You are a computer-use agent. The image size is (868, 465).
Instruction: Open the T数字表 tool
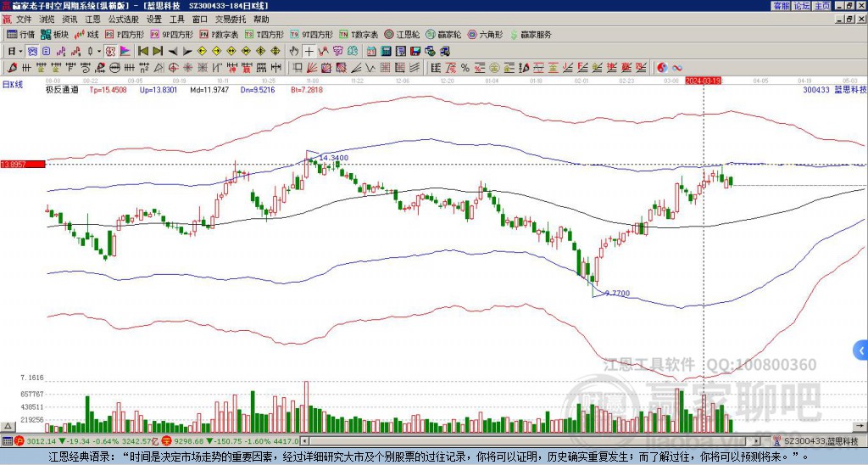pyautogui.click(x=359, y=34)
